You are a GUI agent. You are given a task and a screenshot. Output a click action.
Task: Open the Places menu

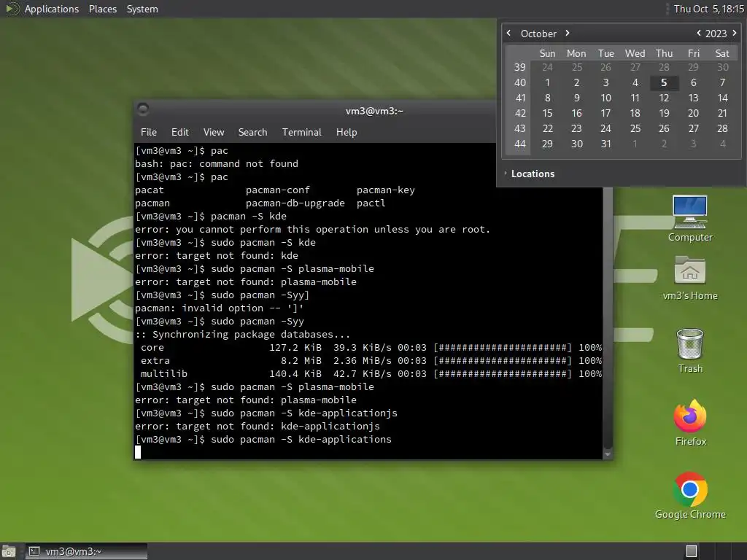[x=102, y=9]
